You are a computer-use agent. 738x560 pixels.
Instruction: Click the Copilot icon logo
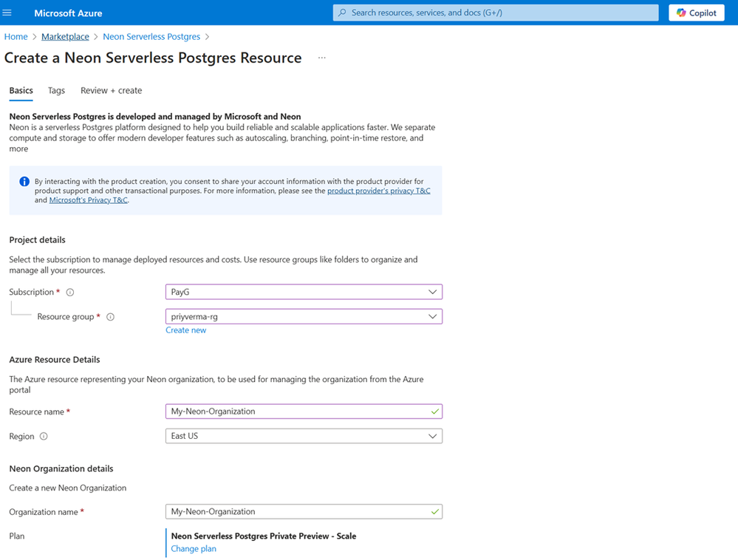681,13
